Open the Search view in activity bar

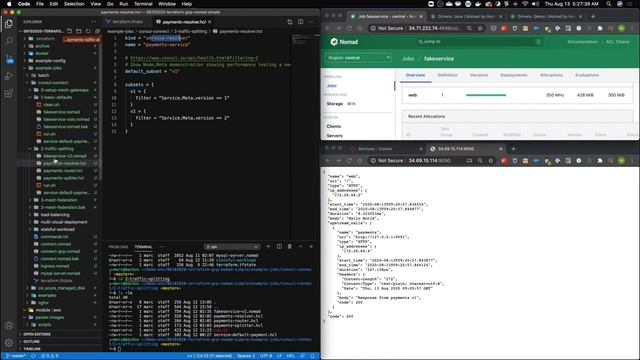click(9, 41)
